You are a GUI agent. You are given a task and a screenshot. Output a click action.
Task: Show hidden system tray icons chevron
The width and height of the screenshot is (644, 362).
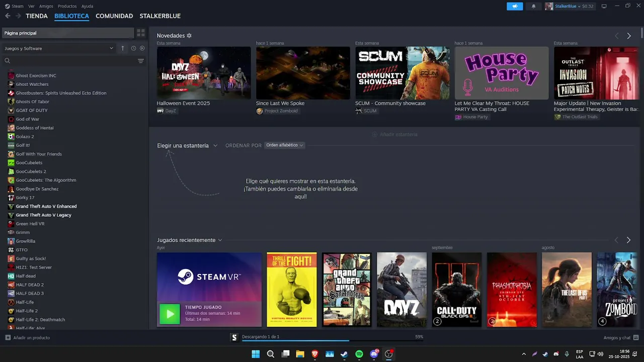(x=524, y=354)
